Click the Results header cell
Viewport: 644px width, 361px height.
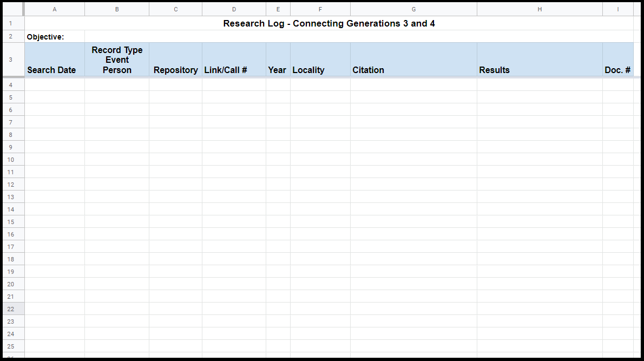coord(539,60)
